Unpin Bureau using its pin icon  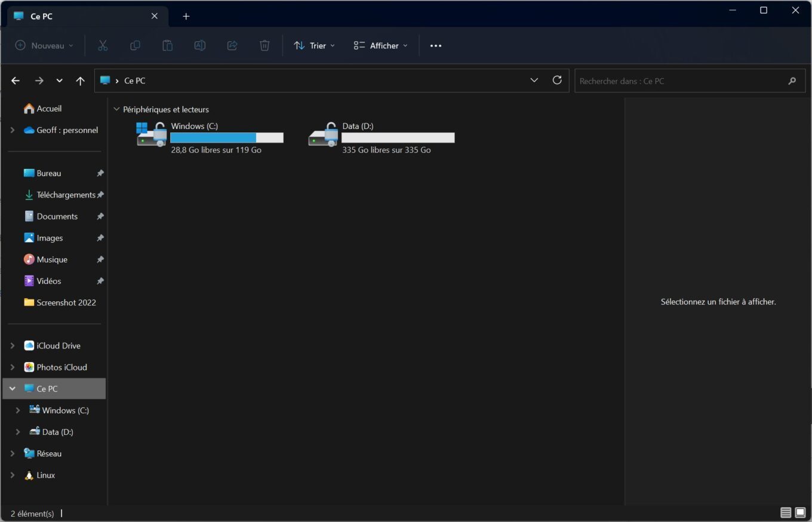(100, 173)
